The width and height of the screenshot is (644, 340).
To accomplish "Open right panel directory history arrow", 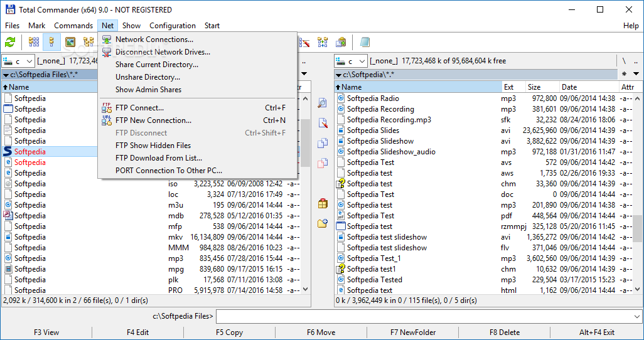I will [636, 74].
